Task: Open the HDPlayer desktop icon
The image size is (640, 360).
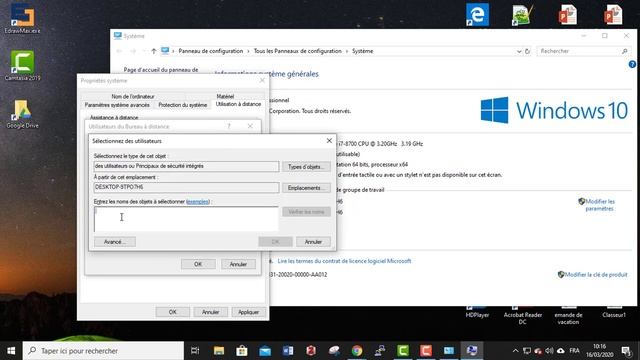Action: (x=477, y=312)
